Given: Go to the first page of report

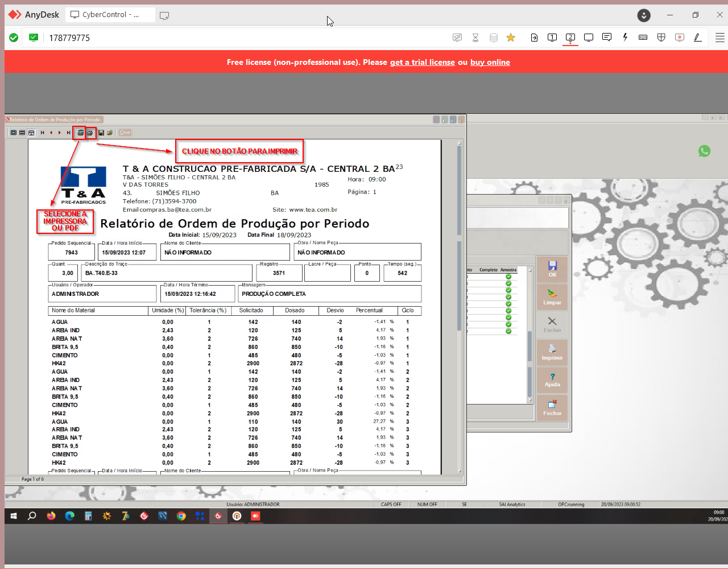Looking at the screenshot, I should tap(42, 133).
